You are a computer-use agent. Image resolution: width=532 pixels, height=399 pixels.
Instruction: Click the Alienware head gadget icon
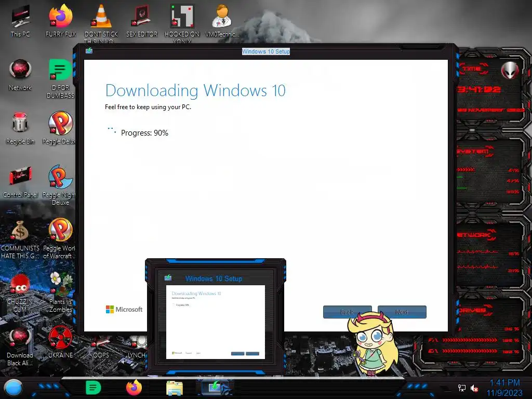510,70
